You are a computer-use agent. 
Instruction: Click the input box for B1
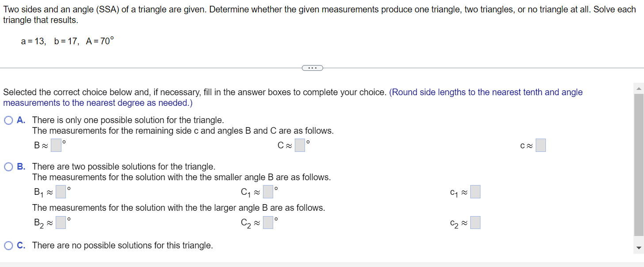[61, 192]
